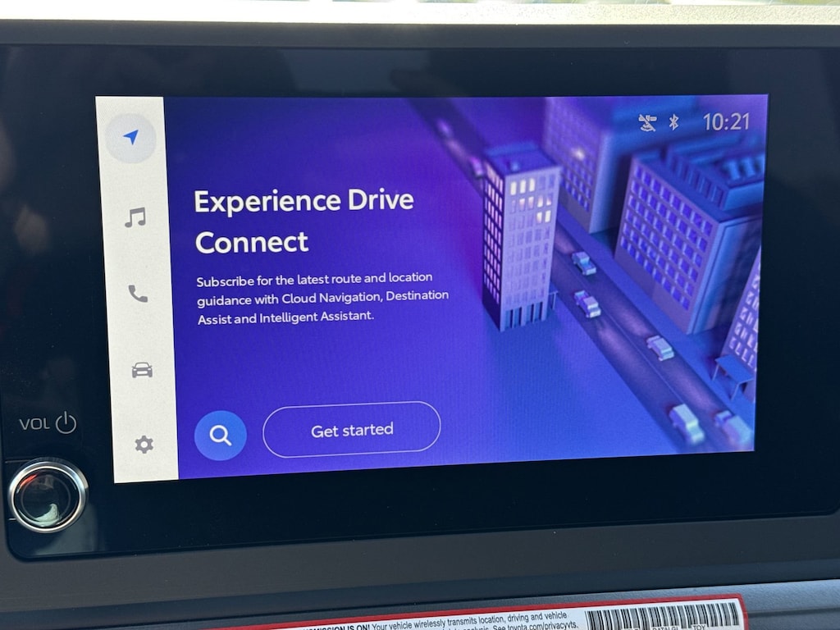
Task: Tap the VOL power symbol label
Action: (48, 424)
